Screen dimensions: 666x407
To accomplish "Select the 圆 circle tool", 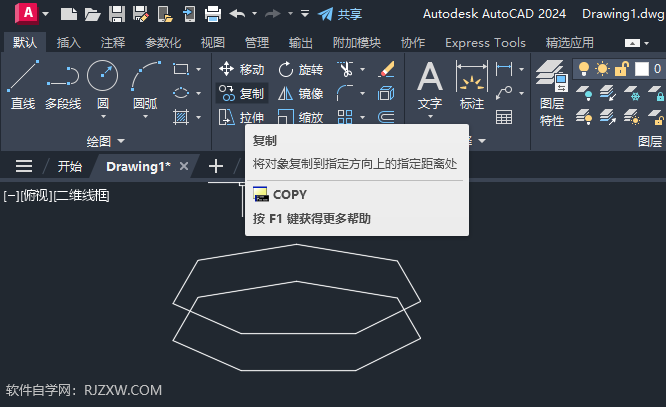I will click(x=102, y=83).
